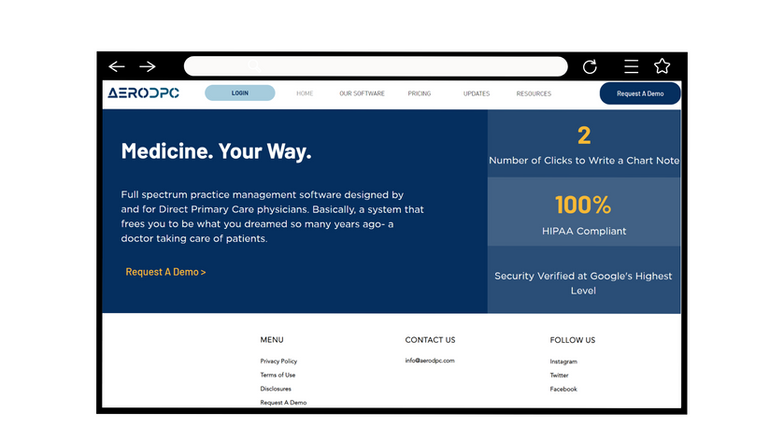Open the Instagram footer link
The width and height of the screenshot is (784, 441).
coord(564,362)
